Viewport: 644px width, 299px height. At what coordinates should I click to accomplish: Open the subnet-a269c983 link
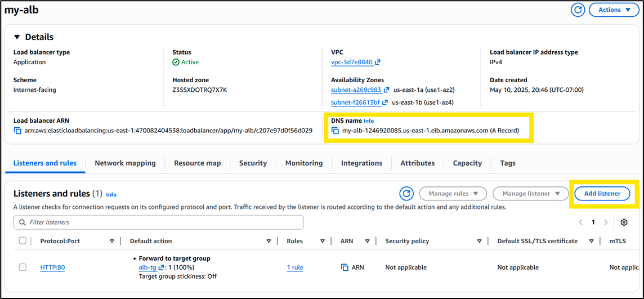(356, 90)
